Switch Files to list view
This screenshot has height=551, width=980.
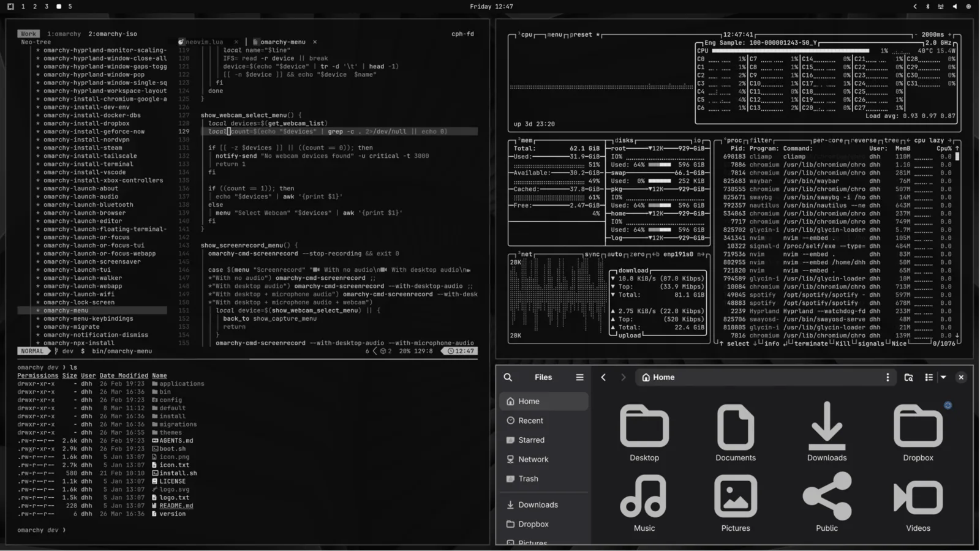[929, 377]
